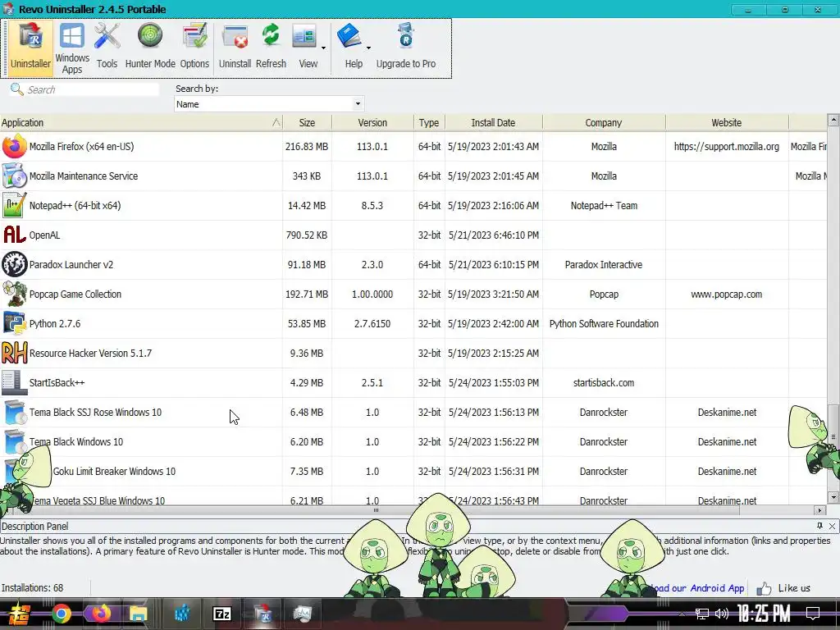The image size is (840, 630).
Task: Click the list's vertical scroll up arrow
Action: 833,120
